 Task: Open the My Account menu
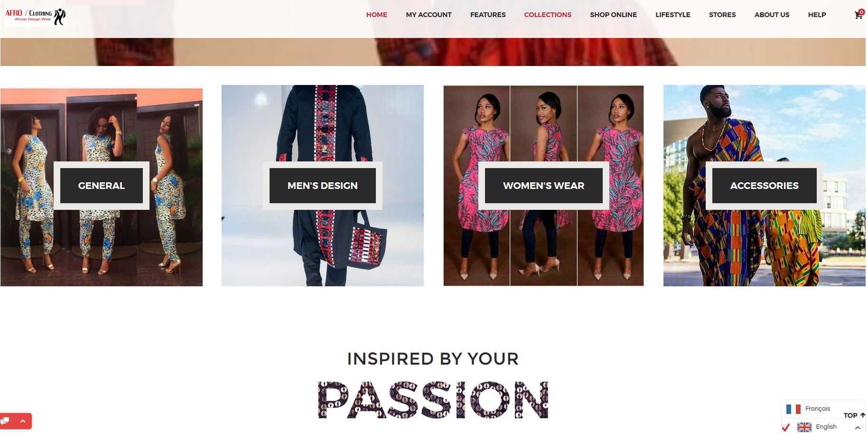[x=429, y=15]
